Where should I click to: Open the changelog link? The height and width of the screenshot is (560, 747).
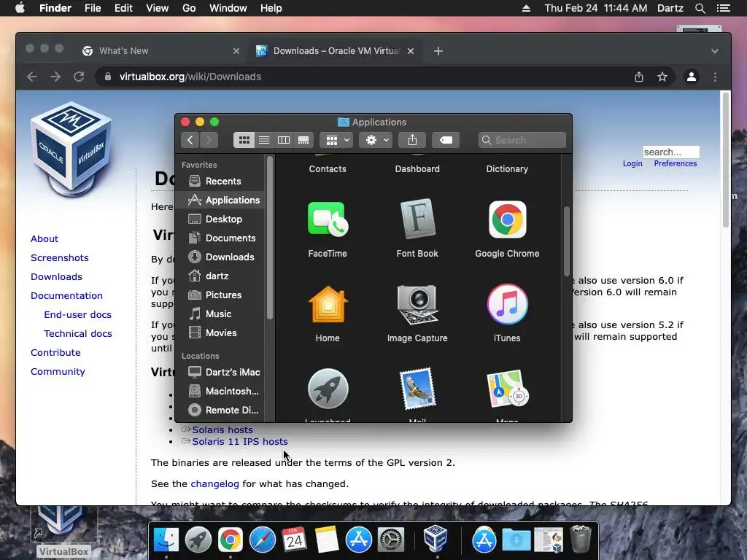tap(215, 484)
